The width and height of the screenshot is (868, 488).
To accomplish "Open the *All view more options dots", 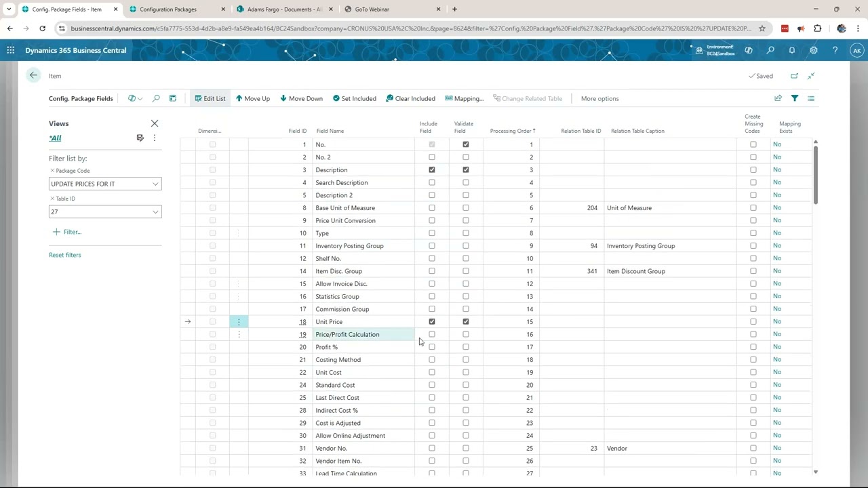I will 155,138.
